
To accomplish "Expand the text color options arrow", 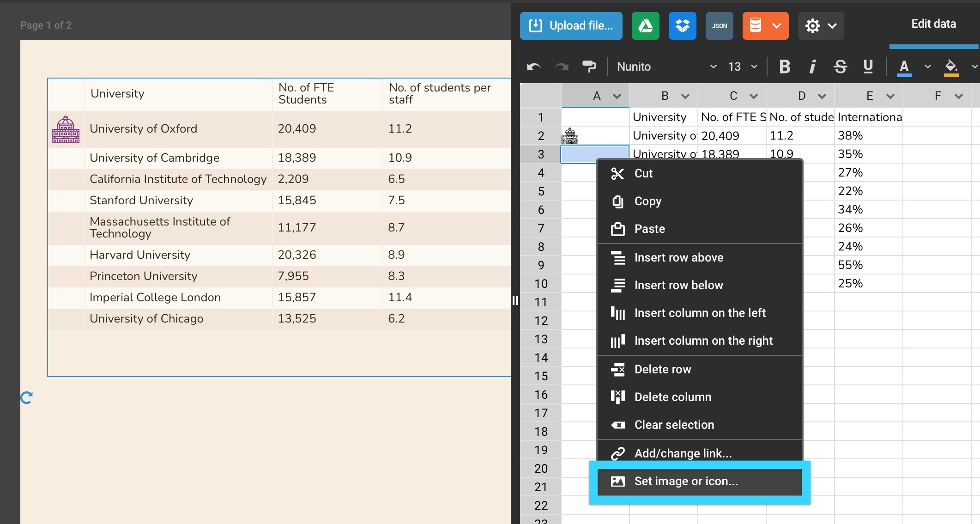I will [x=927, y=67].
